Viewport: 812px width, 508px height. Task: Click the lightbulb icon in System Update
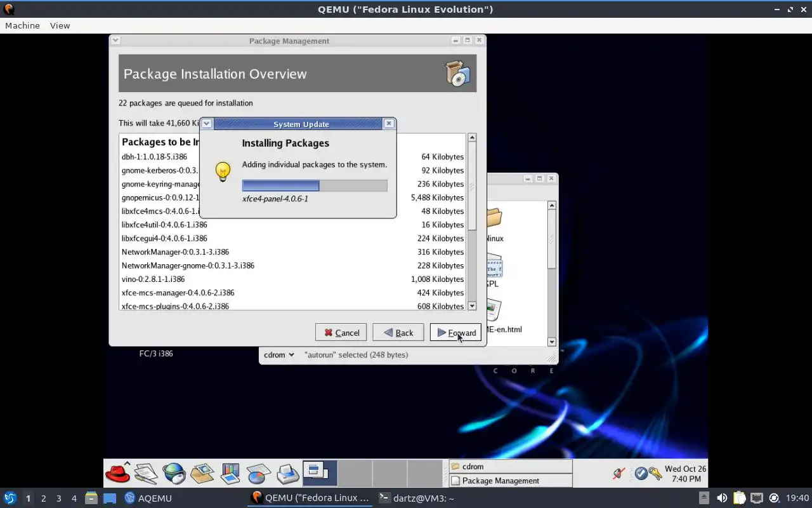tap(223, 171)
